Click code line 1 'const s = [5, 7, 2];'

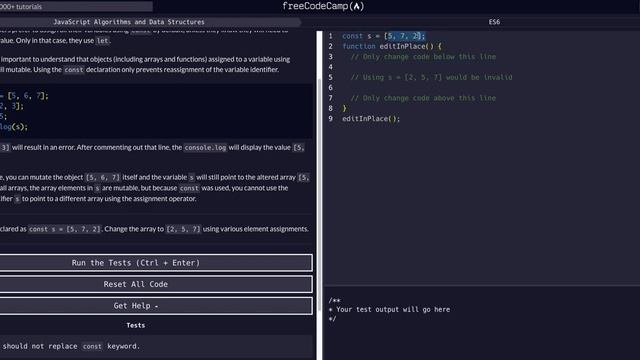tap(383, 36)
